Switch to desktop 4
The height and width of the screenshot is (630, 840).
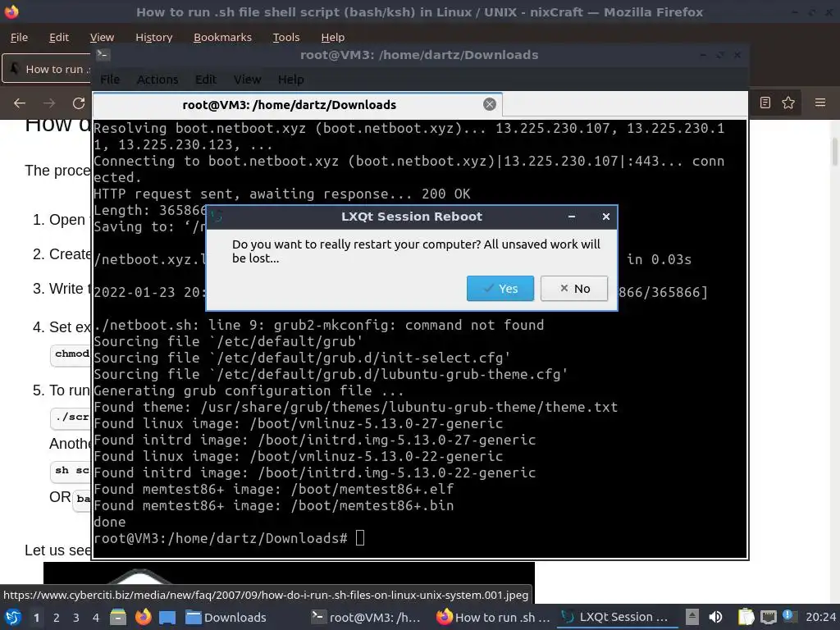pos(96,618)
